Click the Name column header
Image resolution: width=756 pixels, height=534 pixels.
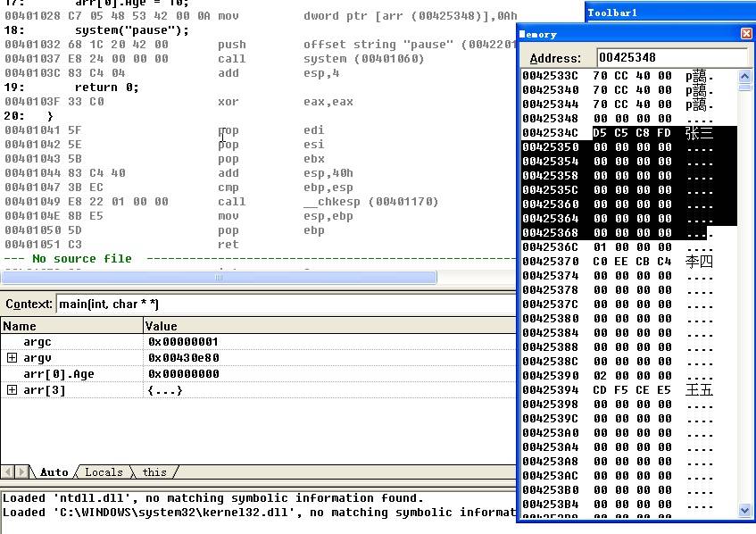pos(71,326)
